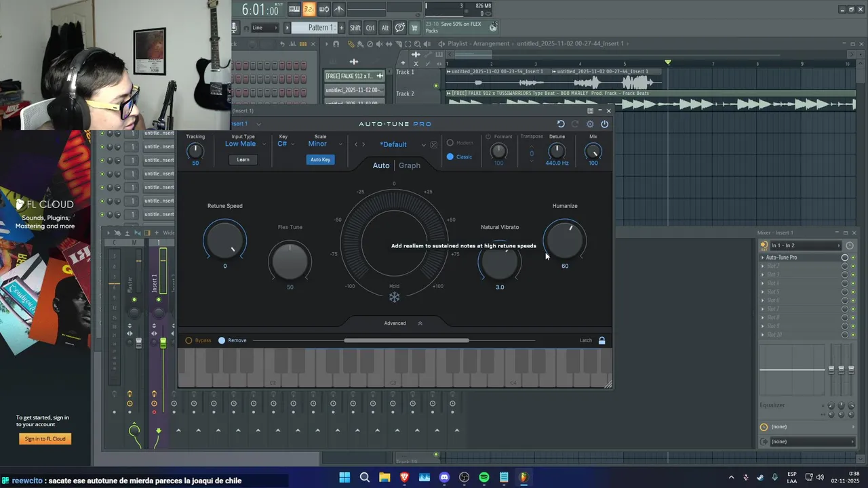The width and height of the screenshot is (868, 488).
Task: Open Brave browser from the taskbar
Action: point(404,477)
